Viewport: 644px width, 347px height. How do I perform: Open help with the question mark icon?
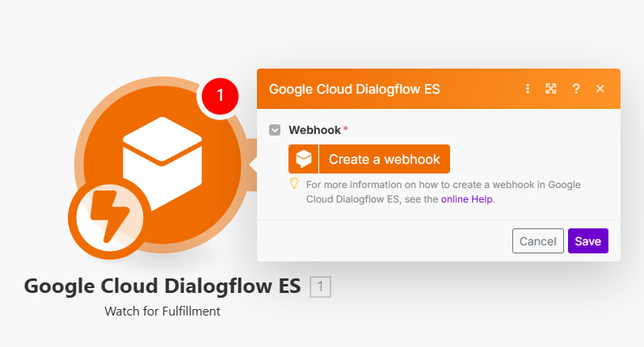pyautogui.click(x=576, y=89)
